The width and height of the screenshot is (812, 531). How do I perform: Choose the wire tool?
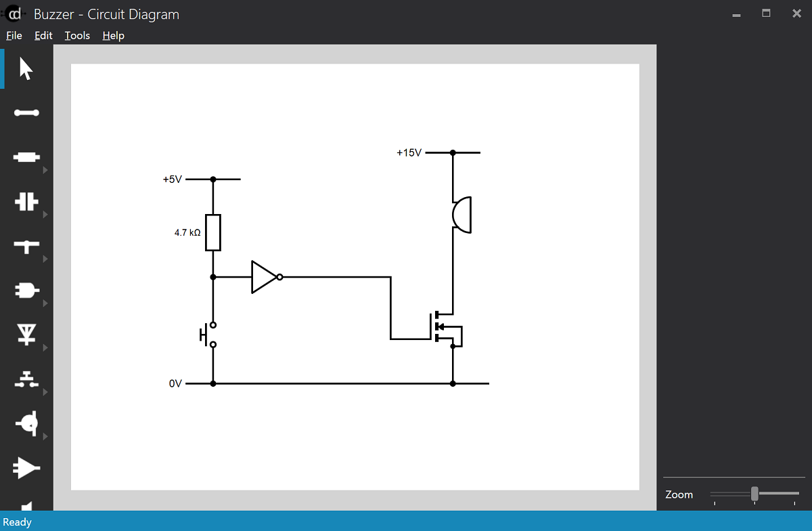tap(27, 113)
